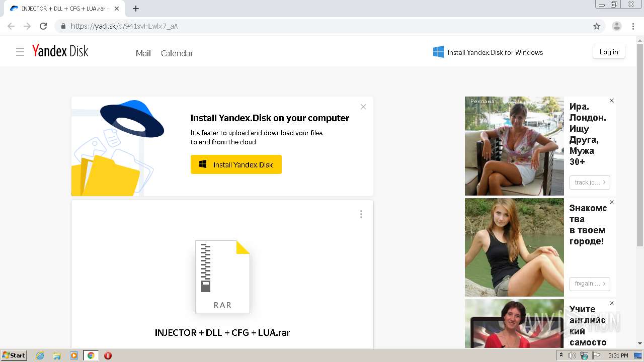Close the Знакомства в твоем городе ad
644x362 pixels.
(x=612, y=202)
